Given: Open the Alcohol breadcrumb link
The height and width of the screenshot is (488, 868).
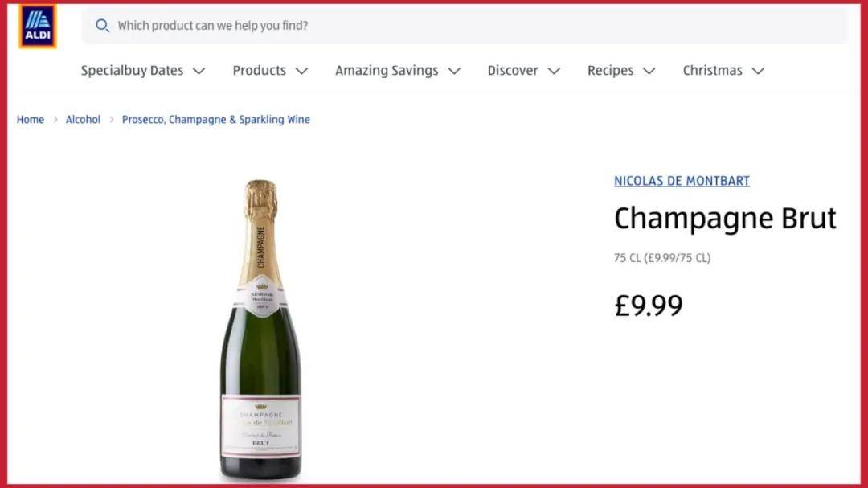Looking at the screenshot, I should [x=83, y=119].
